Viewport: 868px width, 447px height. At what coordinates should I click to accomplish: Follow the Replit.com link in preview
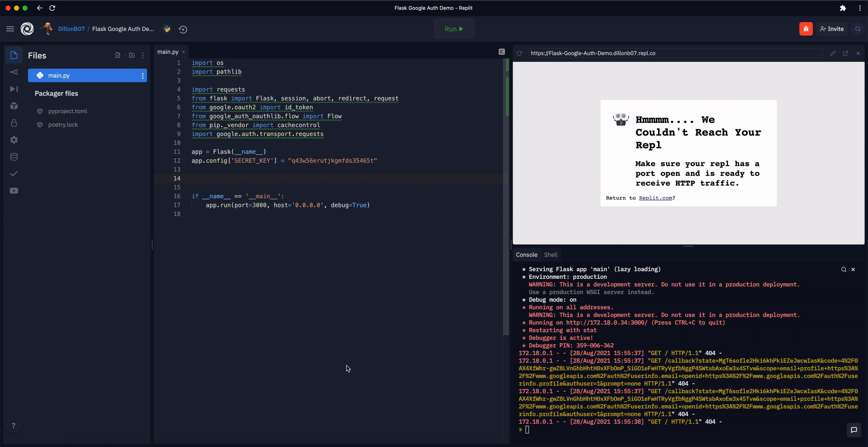[655, 198]
